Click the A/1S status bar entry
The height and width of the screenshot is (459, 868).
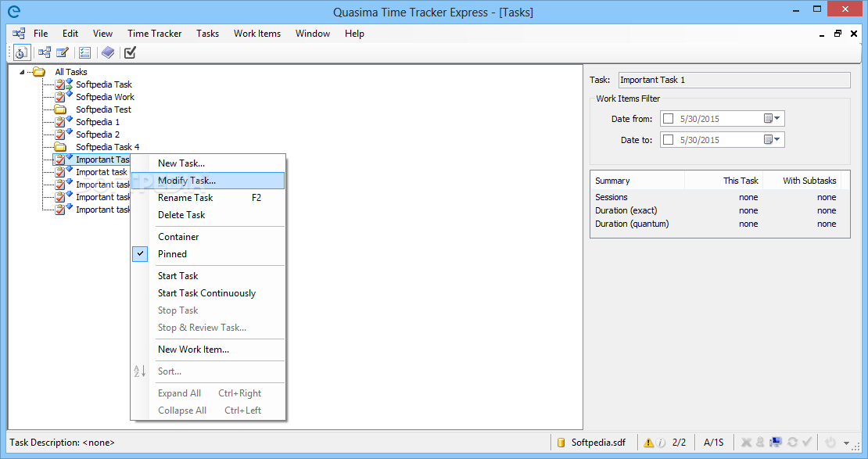(x=713, y=443)
